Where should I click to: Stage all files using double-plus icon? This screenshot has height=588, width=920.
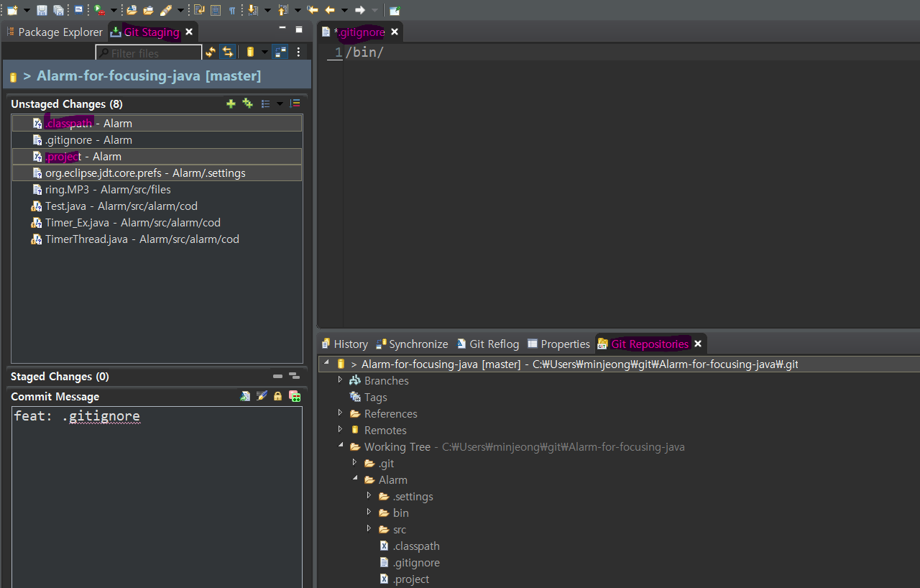pos(247,104)
